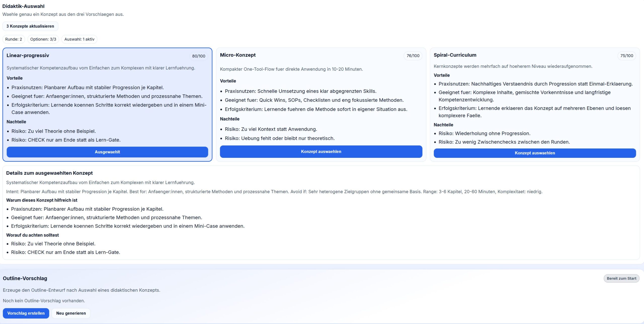Click the 3 Konzepte aktualisieren button

click(30, 26)
